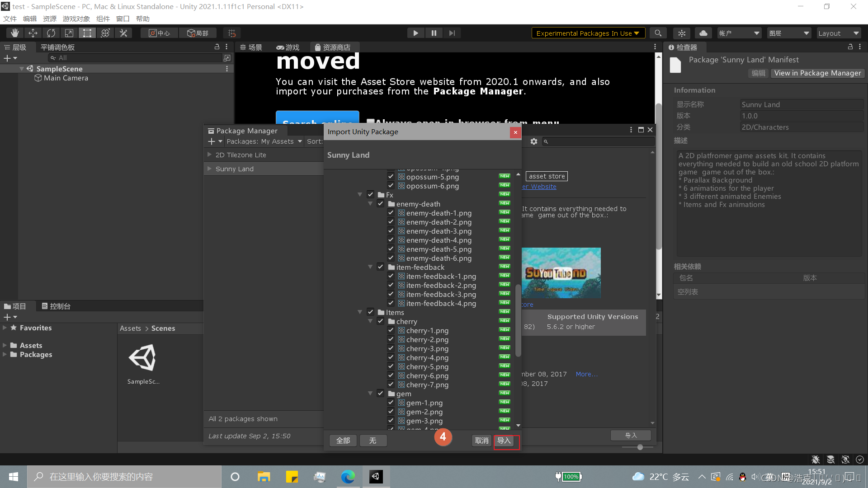The width and height of the screenshot is (868, 488).
Task: Collapse the gem folder
Action: (370, 394)
